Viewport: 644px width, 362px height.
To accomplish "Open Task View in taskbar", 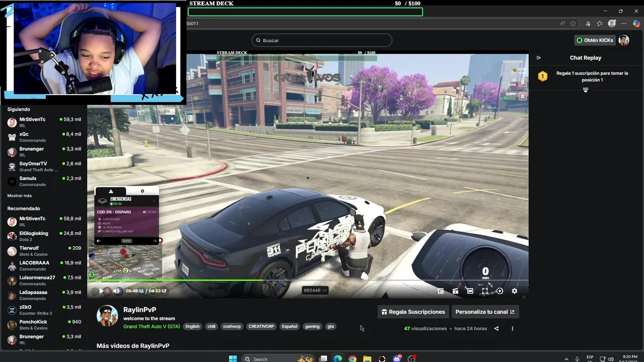I will (324, 358).
